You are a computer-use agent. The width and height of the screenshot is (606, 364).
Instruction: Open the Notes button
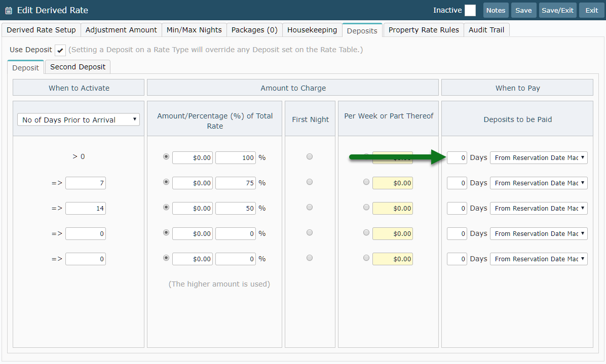(x=496, y=11)
